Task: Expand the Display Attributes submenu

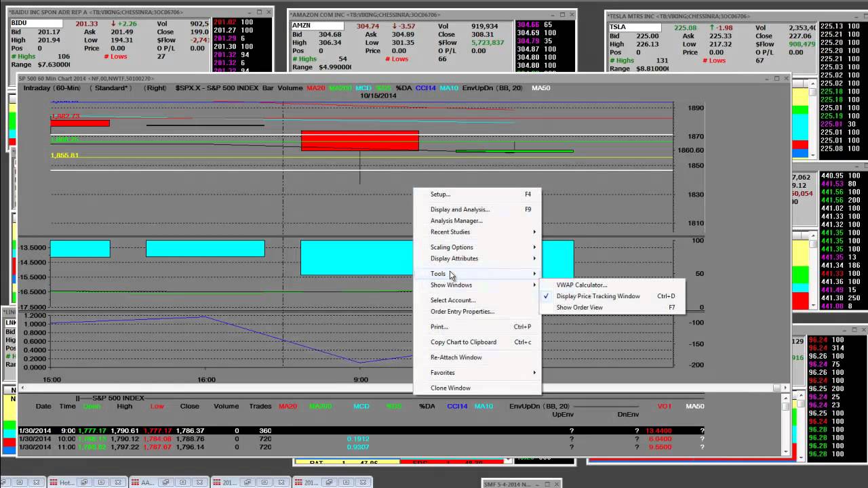Action: point(477,258)
